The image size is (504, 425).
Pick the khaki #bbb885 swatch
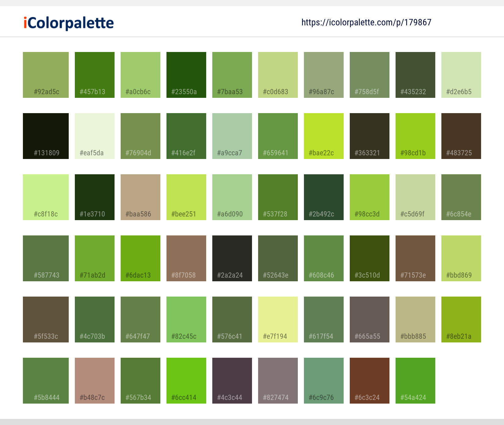click(x=415, y=320)
